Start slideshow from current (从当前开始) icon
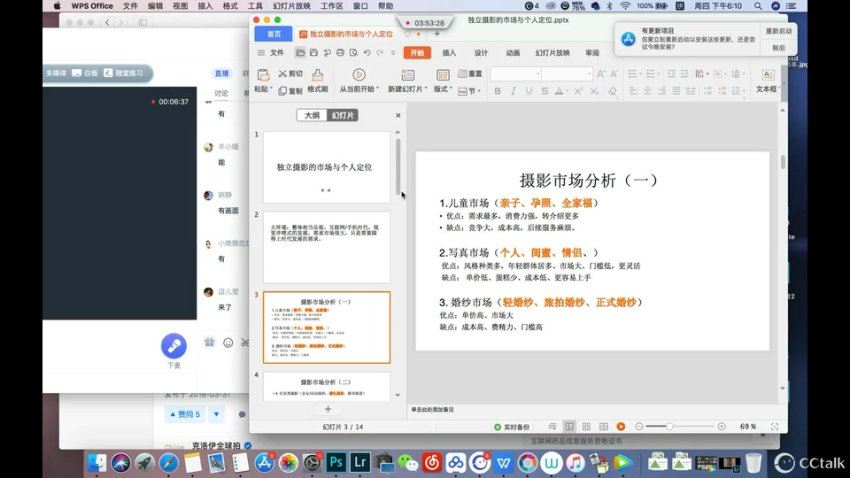Viewport: 850px width, 478px height. point(358,75)
